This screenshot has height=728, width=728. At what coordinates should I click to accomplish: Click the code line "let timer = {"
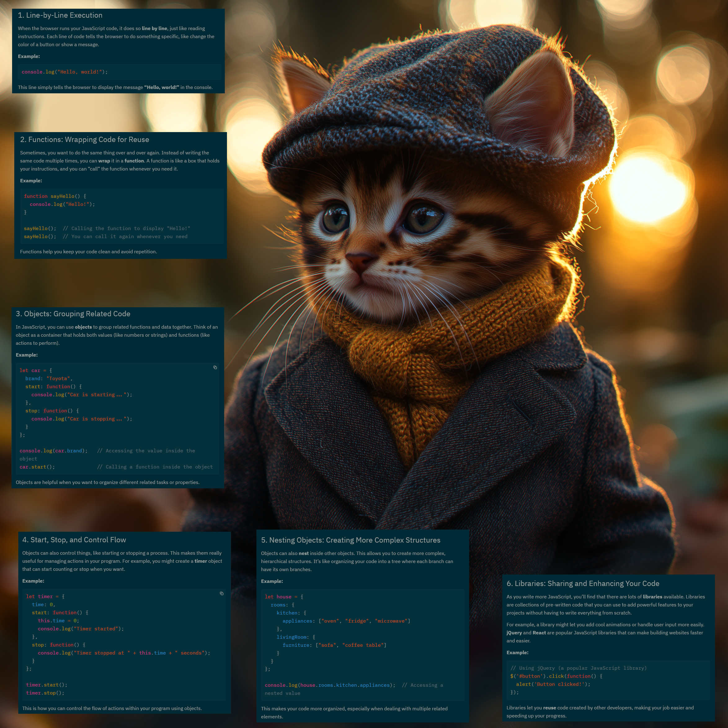(45, 597)
